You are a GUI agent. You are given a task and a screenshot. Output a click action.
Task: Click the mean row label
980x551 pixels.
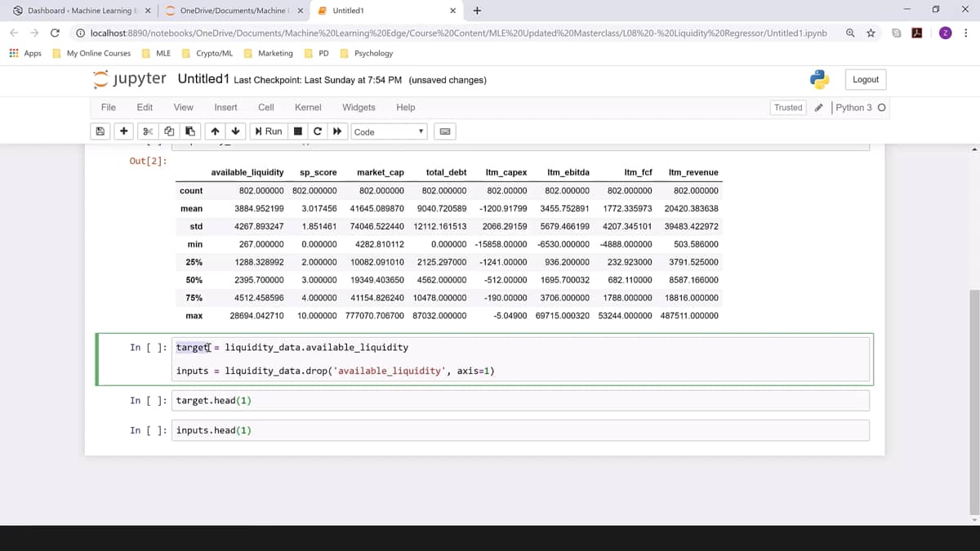191,209
